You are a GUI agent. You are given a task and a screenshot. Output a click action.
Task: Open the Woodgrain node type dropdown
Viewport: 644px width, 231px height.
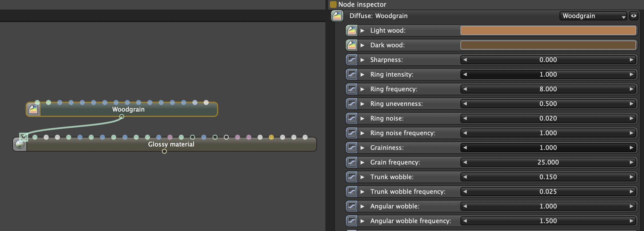(593, 16)
